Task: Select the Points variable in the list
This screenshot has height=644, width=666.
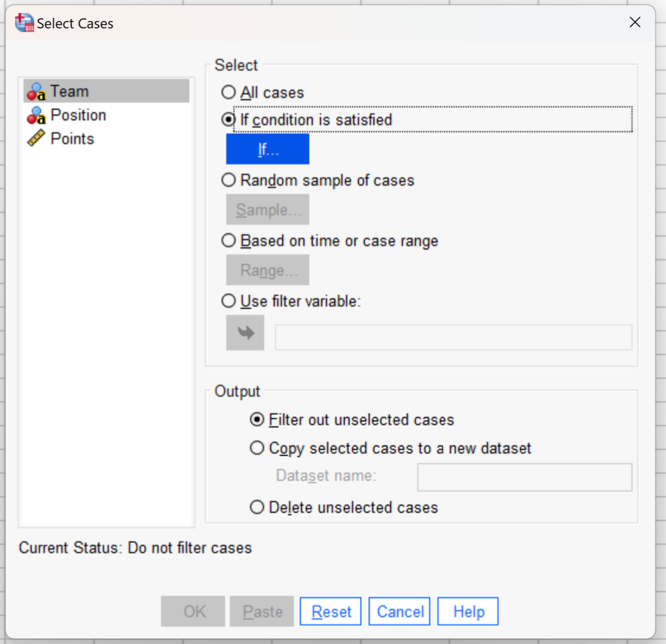Action: click(x=72, y=138)
